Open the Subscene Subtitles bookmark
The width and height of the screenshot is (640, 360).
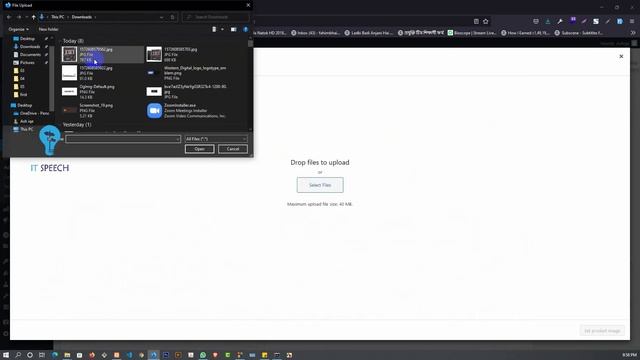point(579,33)
